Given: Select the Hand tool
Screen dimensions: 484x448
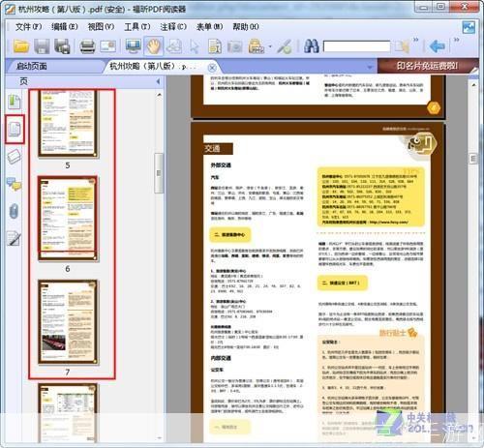Looking at the screenshot, I should click(154, 46).
